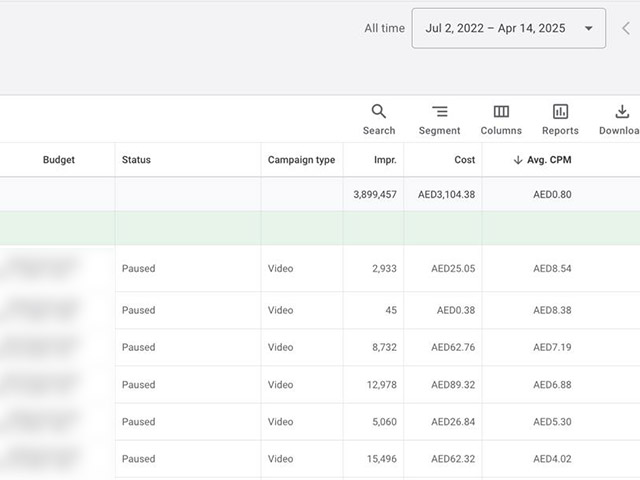Viewport: 640px width, 480px height.
Task: Click cost value AED89.32
Action: 453,384
